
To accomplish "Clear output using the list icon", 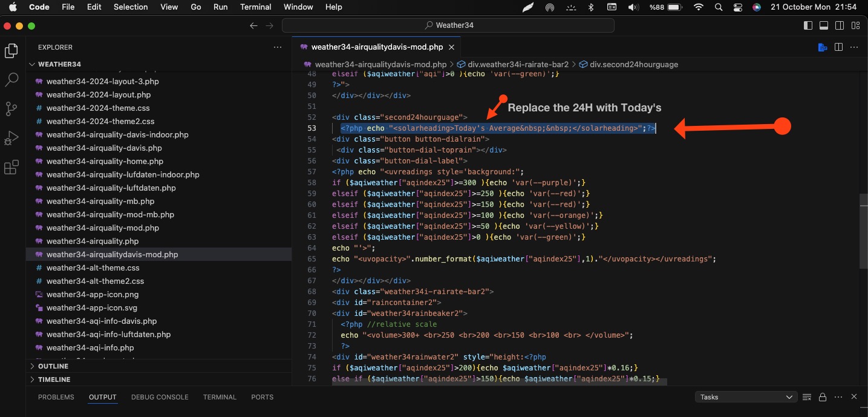I will [806, 397].
